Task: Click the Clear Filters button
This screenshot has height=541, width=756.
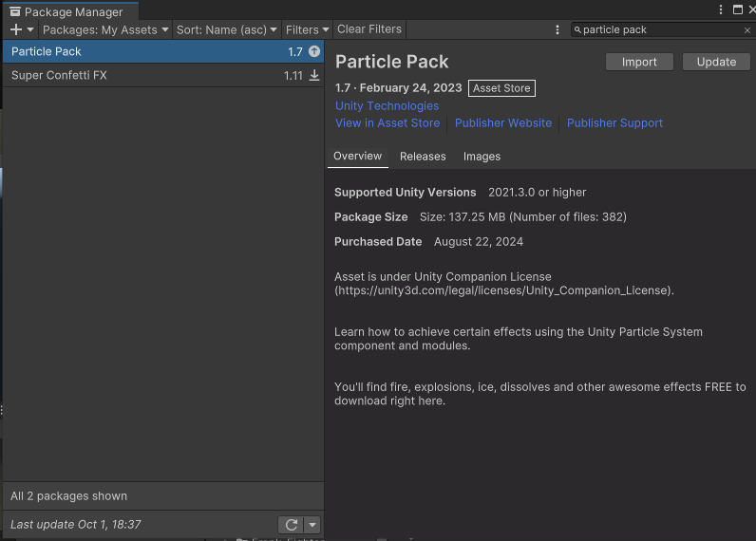Action: (369, 29)
